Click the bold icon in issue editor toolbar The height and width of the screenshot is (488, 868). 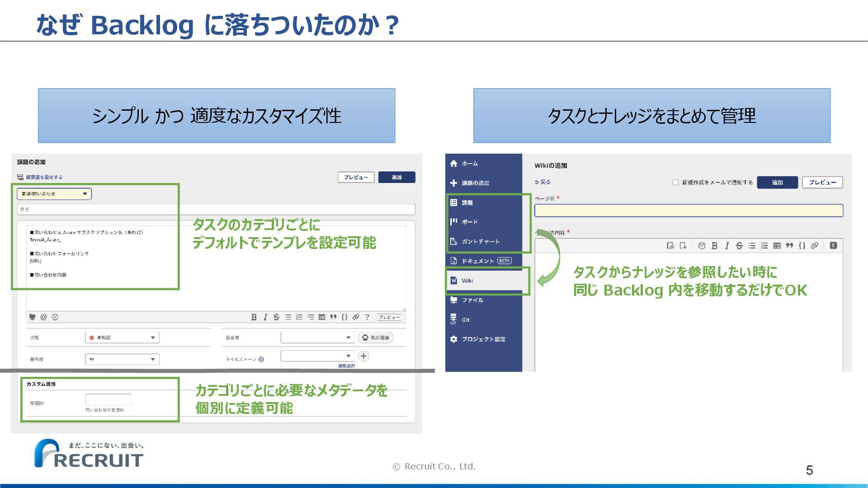click(254, 317)
